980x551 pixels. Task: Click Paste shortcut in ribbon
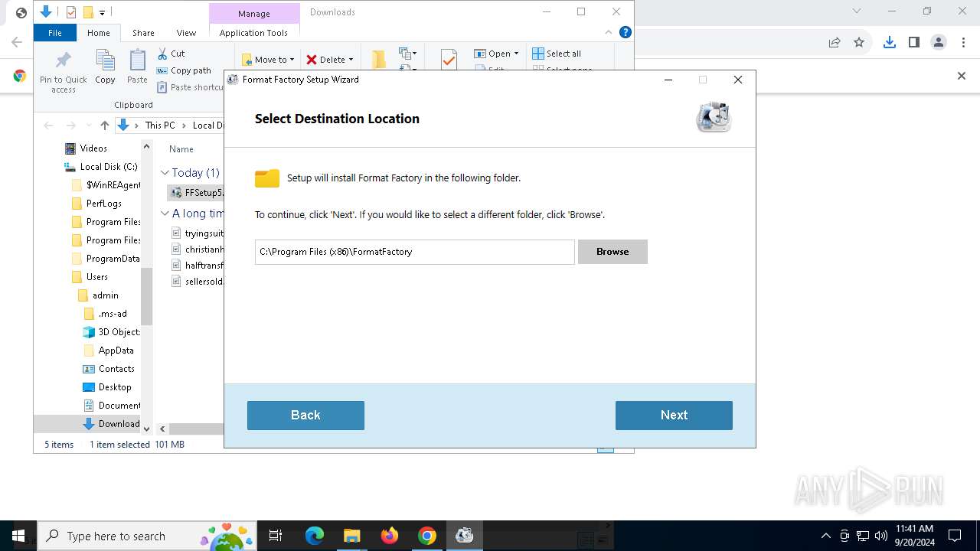click(191, 87)
